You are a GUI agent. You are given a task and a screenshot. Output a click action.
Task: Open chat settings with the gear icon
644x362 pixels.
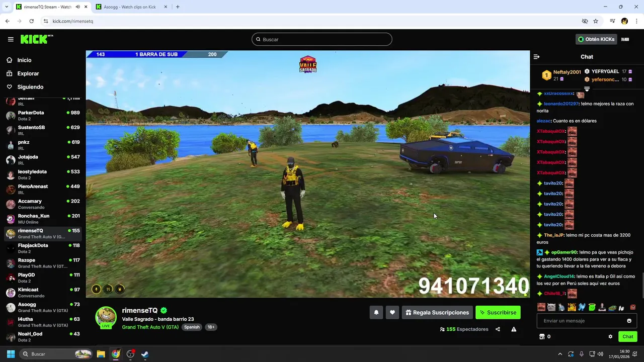tap(610, 337)
